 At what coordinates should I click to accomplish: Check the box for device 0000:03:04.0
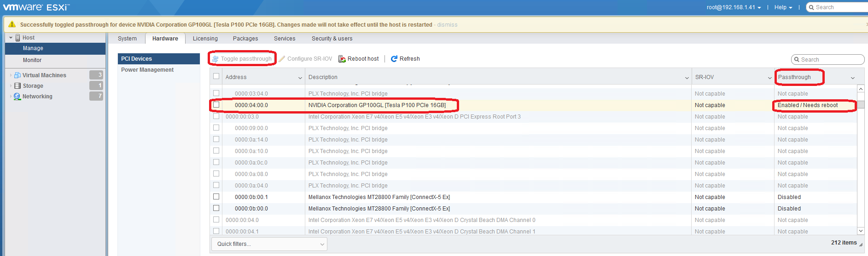click(x=216, y=93)
